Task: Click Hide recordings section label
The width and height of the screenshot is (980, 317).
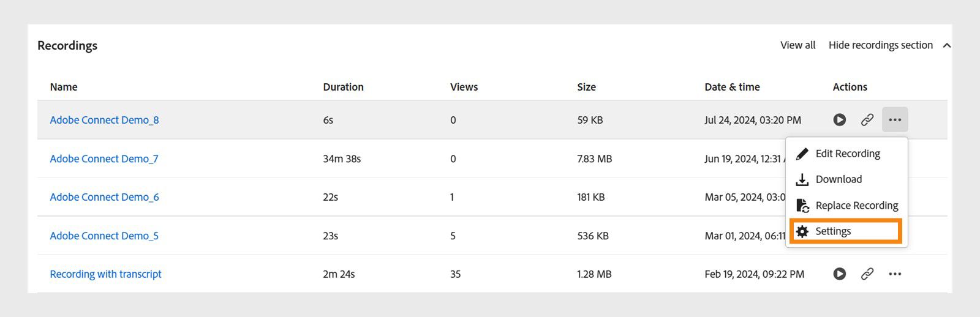Action: coord(880,45)
